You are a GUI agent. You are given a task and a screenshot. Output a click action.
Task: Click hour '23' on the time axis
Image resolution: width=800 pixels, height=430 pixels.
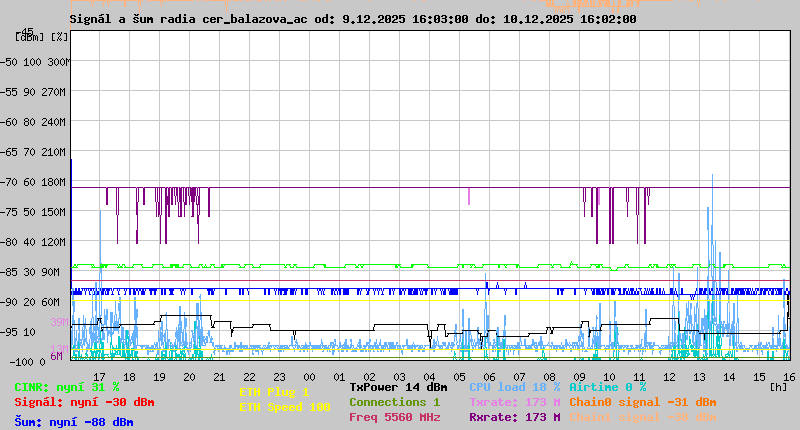coord(280,377)
